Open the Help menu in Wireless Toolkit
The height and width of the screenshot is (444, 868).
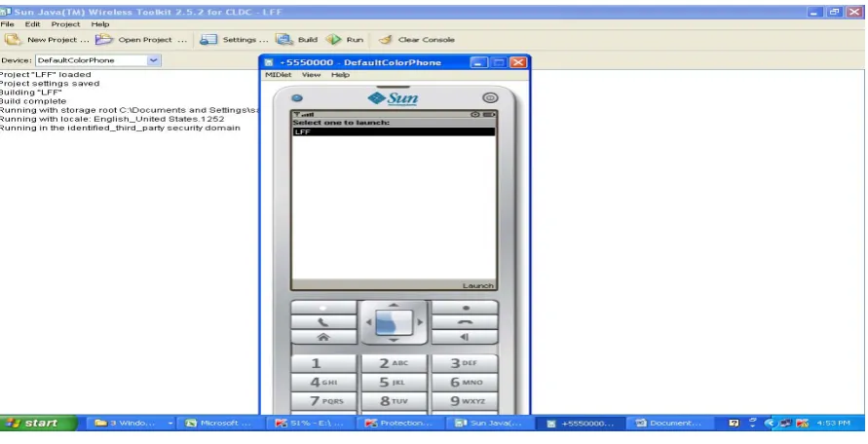pos(100,24)
